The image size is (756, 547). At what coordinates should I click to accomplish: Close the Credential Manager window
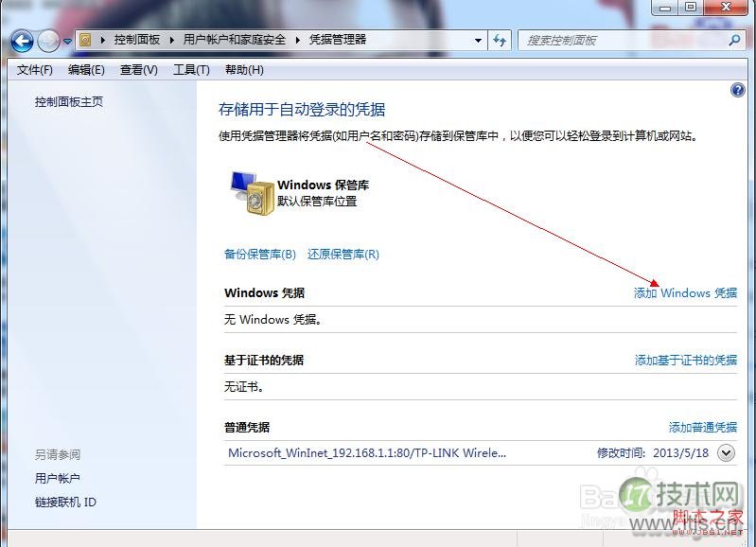pos(726,8)
